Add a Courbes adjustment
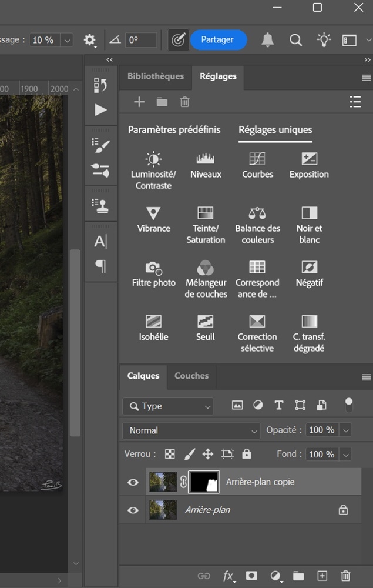Screen dimensions: 373x588 coord(257,165)
